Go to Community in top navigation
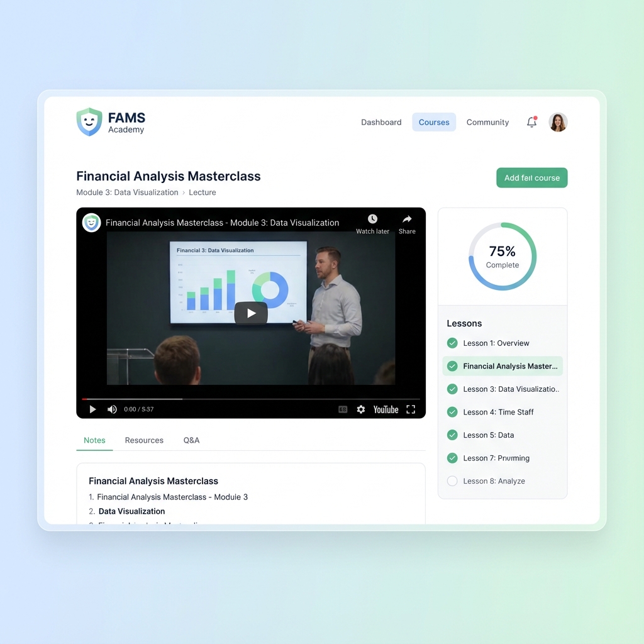 point(487,123)
